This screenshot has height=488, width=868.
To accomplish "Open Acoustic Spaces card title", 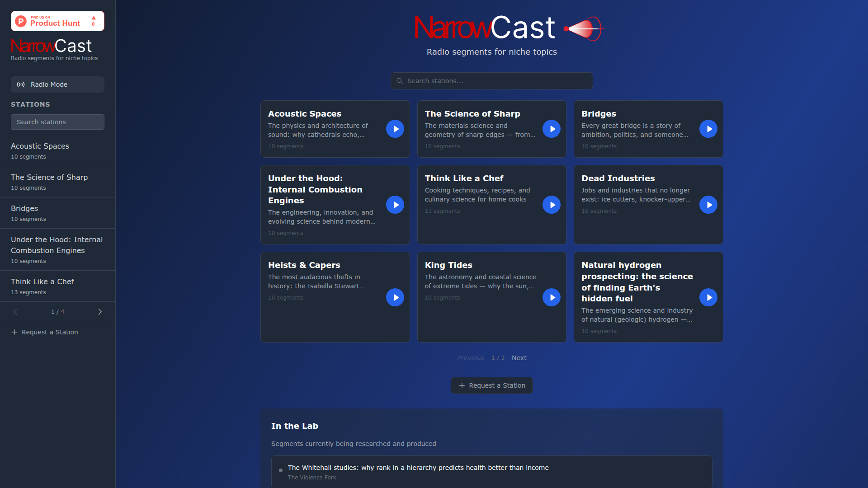I will pos(305,114).
